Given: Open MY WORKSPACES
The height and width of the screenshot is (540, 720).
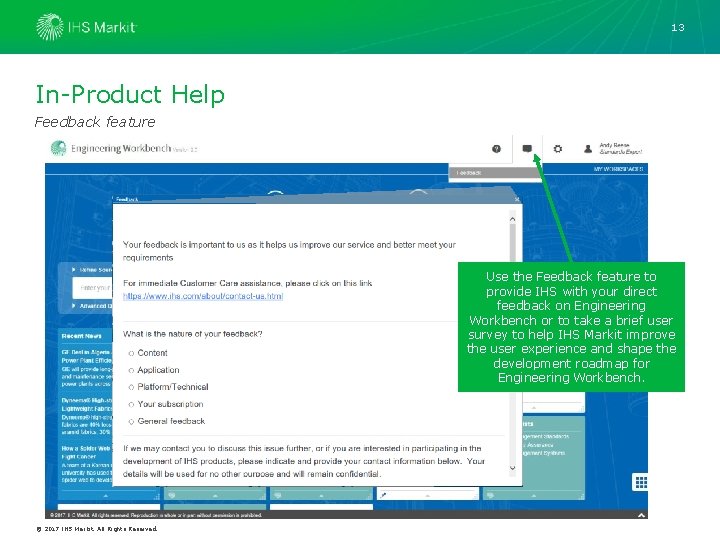Looking at the screenshot, I should click(618, 169).
